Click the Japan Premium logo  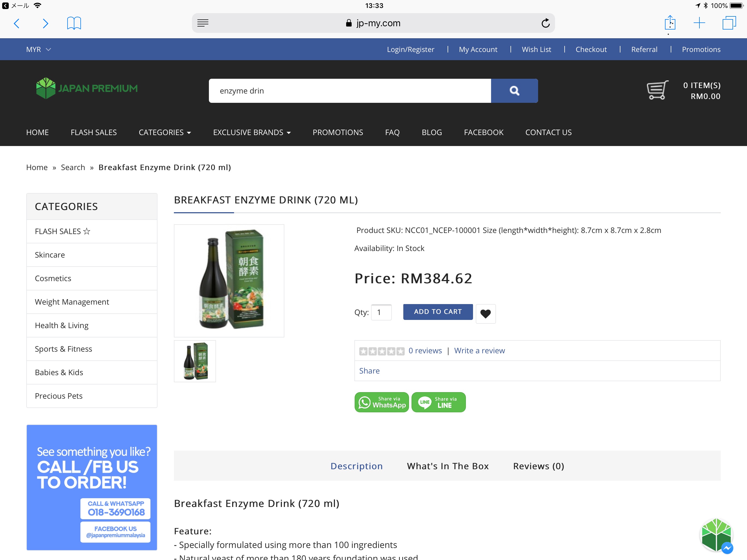click(x=87, y=88)
